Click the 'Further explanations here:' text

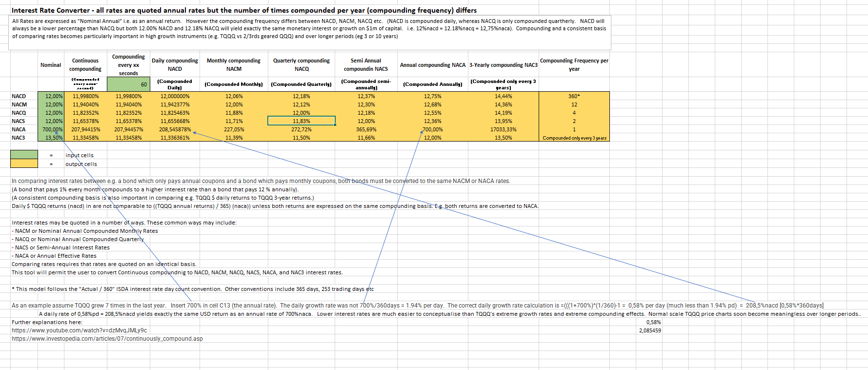(47, 322)
